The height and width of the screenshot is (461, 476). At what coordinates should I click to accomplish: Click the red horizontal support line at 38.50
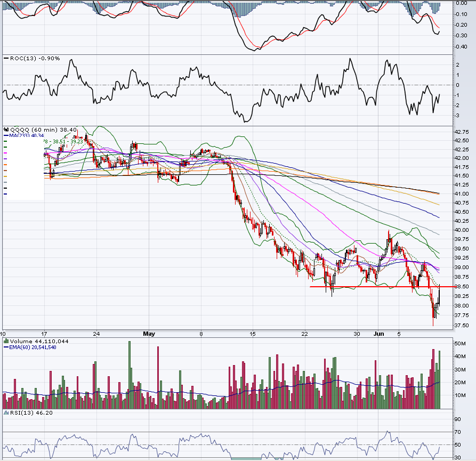(383, 287)
